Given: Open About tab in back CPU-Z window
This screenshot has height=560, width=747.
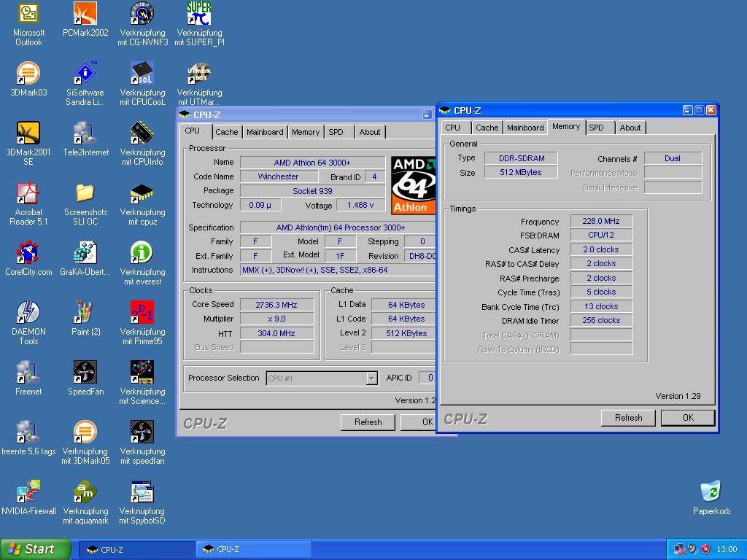Looking at the screenshot, I should [370, 132].
